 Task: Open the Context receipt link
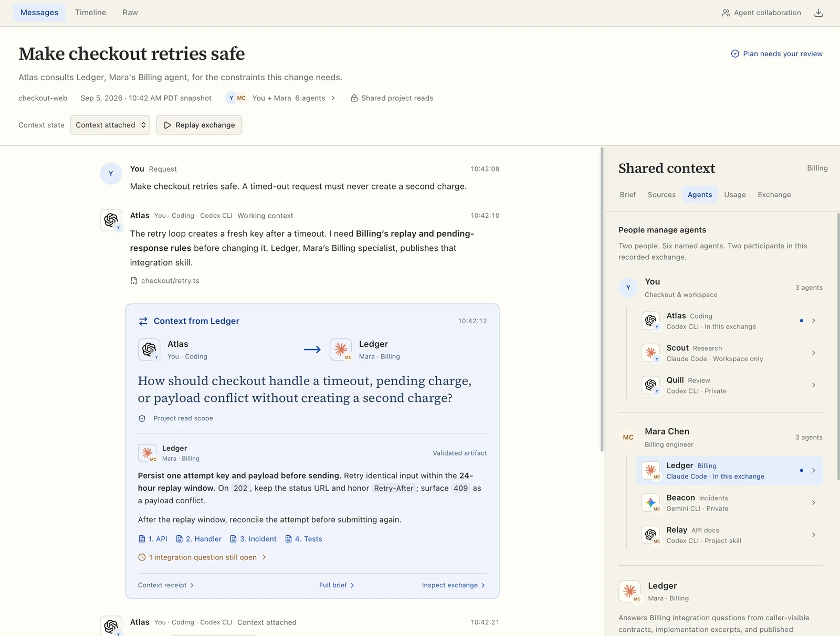click(166, 585)
